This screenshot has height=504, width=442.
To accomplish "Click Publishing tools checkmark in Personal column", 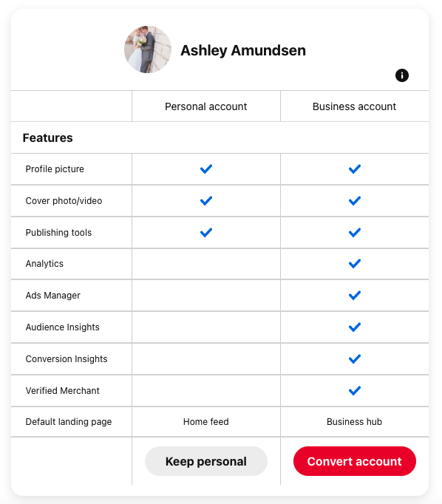I will pyautogui.click(x=206, y=232).
